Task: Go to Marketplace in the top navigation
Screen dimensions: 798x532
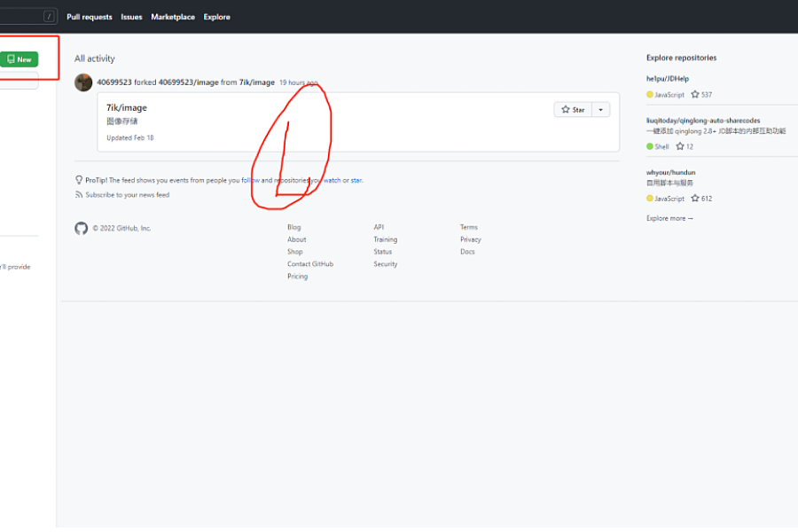Action: 173,17
